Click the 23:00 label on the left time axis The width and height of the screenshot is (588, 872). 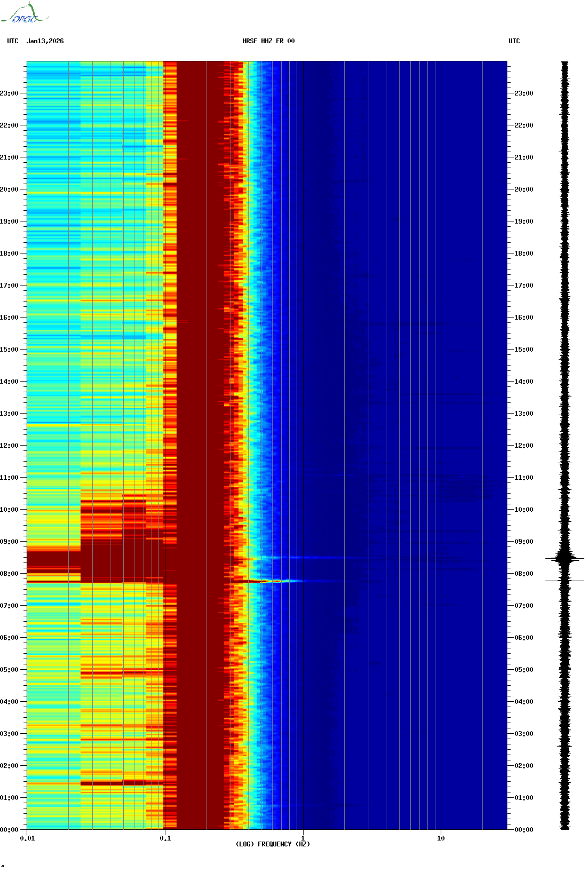(x=9, y=93)
